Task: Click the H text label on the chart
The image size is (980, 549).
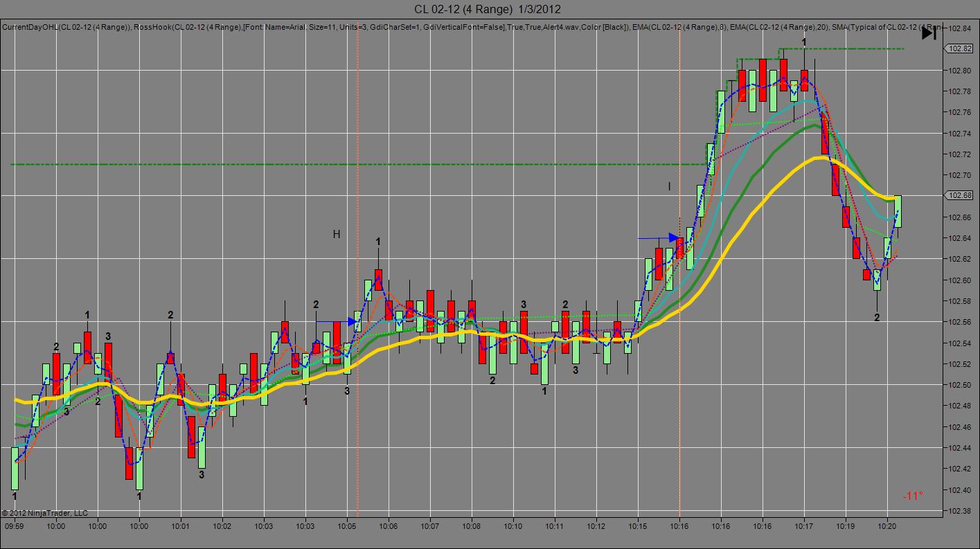Action: 337,235
